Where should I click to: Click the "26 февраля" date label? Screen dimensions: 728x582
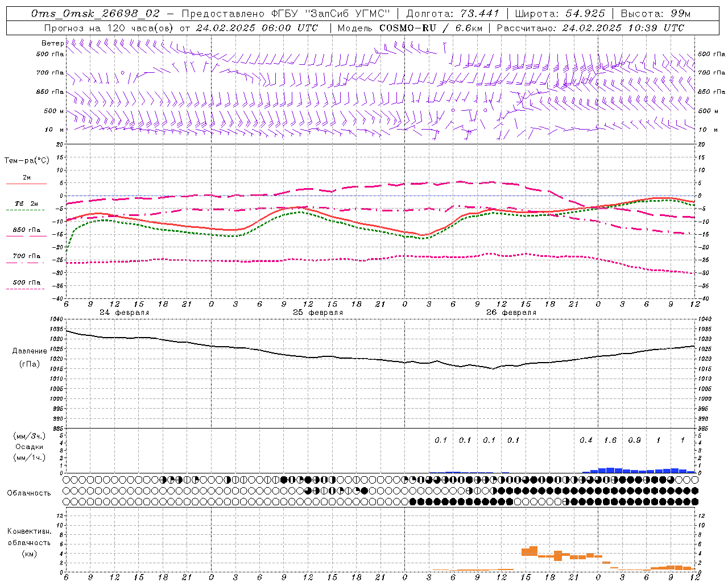tap(511, 313)
